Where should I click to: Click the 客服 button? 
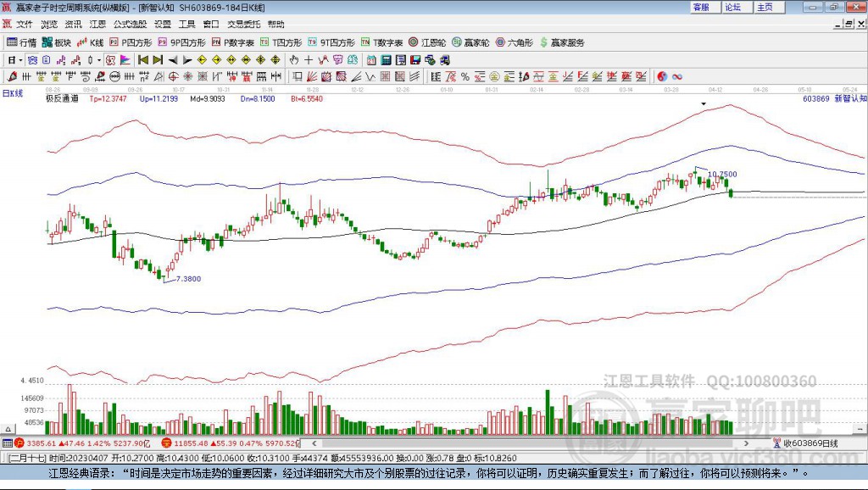point(706,7)
